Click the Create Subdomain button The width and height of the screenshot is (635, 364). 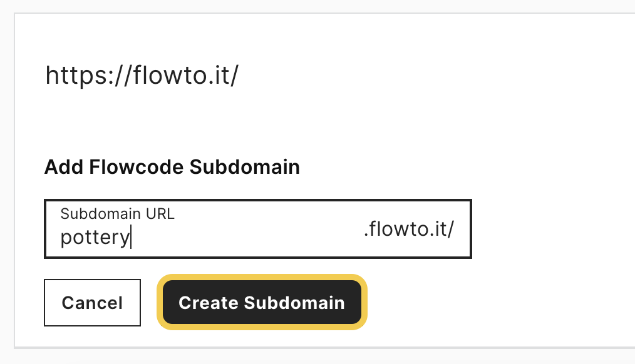click(x=262, y=303)
